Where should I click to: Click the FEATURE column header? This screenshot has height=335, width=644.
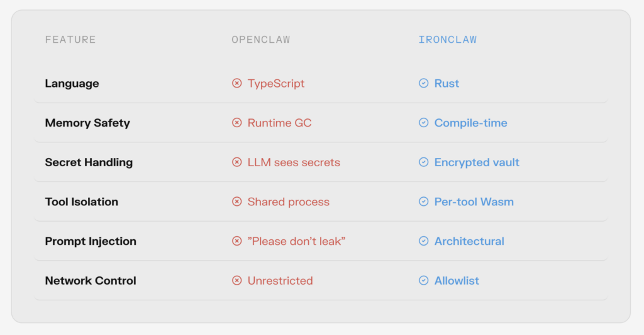coord(70,40)
